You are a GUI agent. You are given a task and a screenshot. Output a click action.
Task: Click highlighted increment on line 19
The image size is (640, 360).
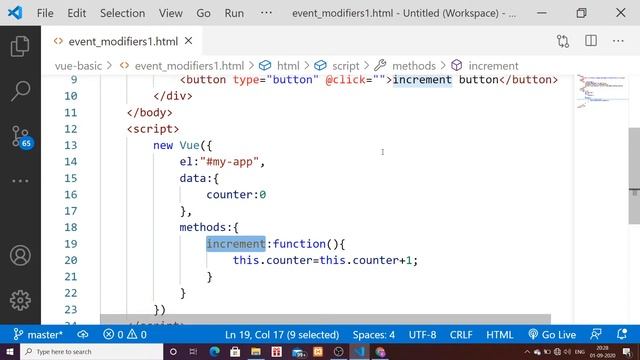(236, 244)
